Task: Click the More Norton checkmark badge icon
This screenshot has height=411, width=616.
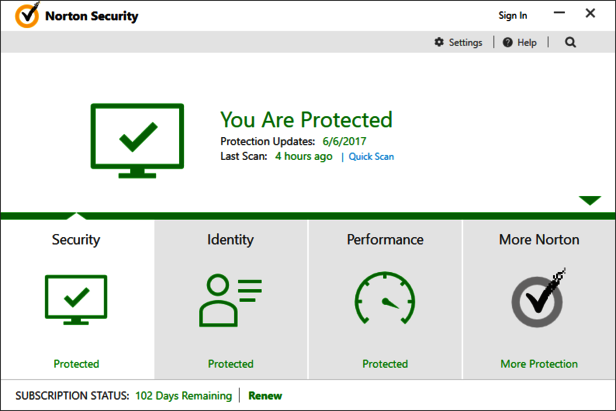Action: [x=538, y=298]
